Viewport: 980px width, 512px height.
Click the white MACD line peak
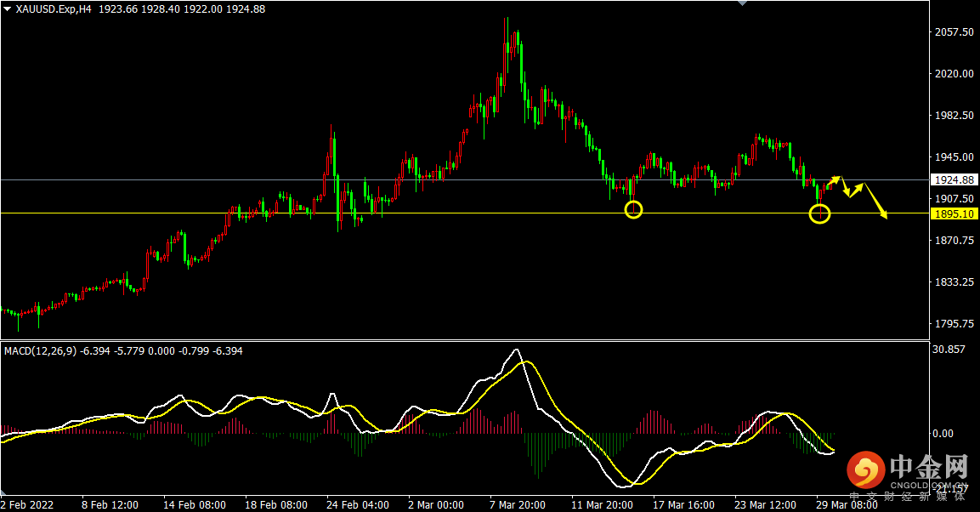(516, 350)
